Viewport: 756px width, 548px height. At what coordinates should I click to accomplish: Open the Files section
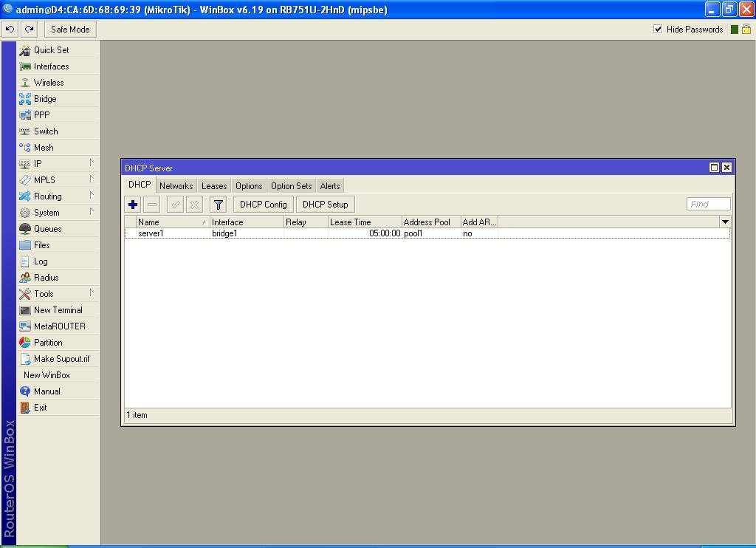coord(58,245)
